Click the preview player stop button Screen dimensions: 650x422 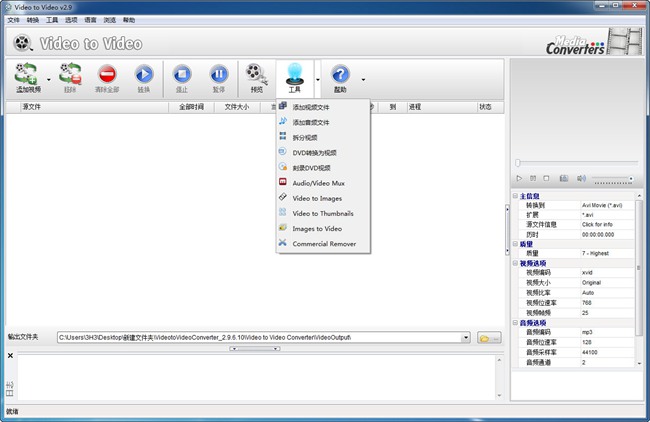[x=546, y=178]
